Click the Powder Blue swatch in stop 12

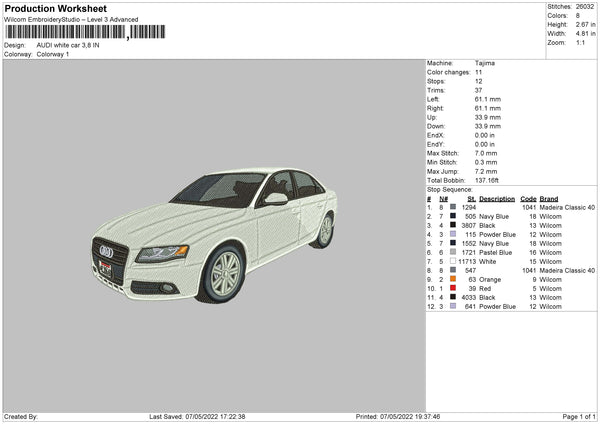point(452,306)
